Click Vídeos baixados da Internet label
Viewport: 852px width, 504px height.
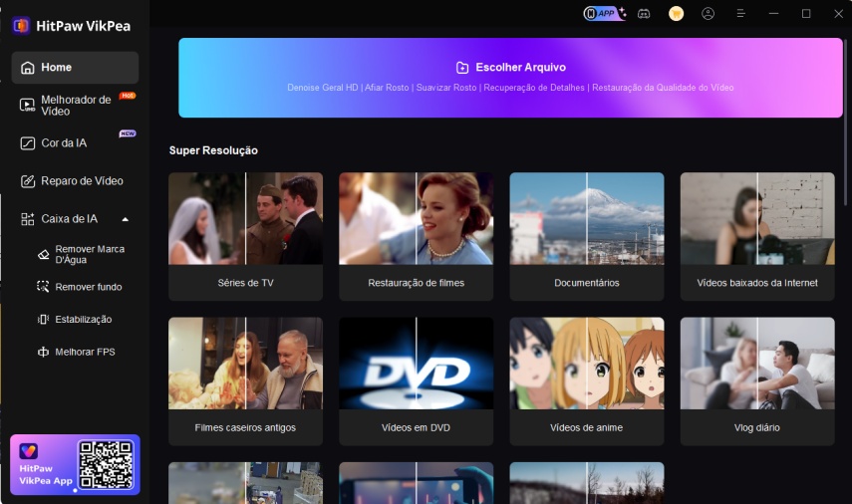(x=757, y=283)
